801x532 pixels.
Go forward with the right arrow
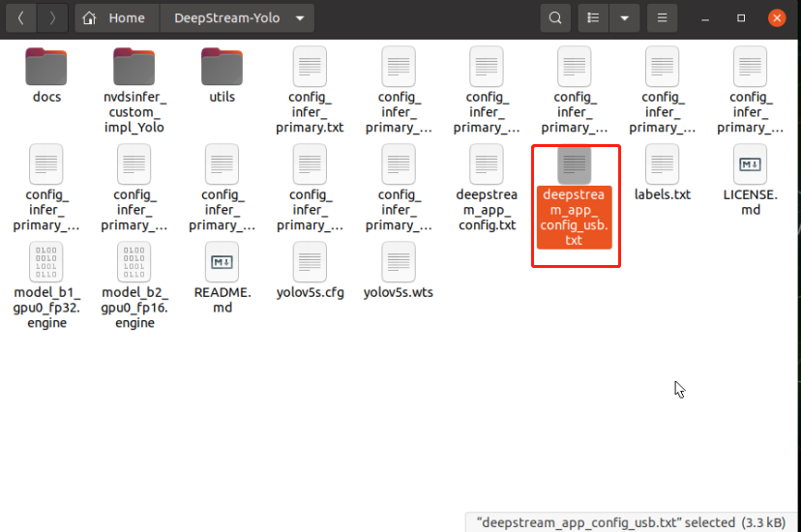click(x=51, y=17)
